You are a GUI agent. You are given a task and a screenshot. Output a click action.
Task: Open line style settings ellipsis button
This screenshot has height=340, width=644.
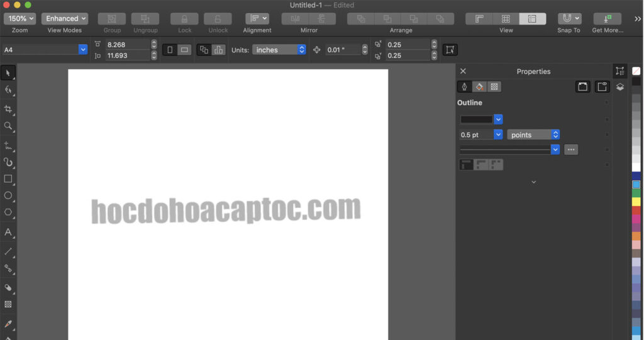(x=570, y=150)
